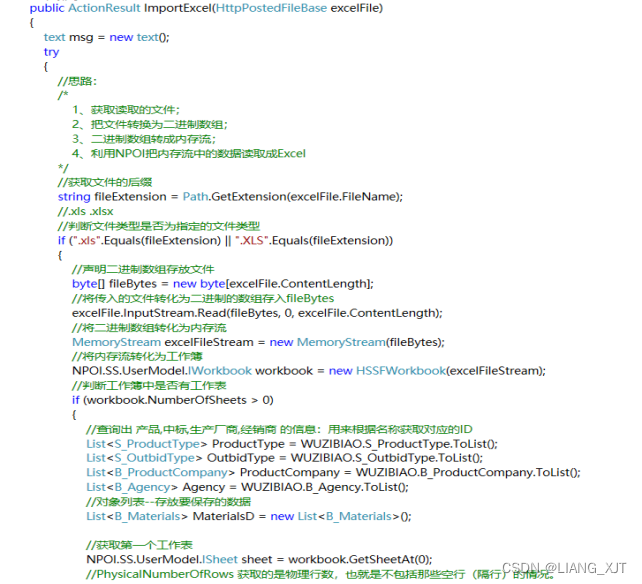Click the '//.xls .xlsx' comment
The image size is (642, 584).
(86, 212)
